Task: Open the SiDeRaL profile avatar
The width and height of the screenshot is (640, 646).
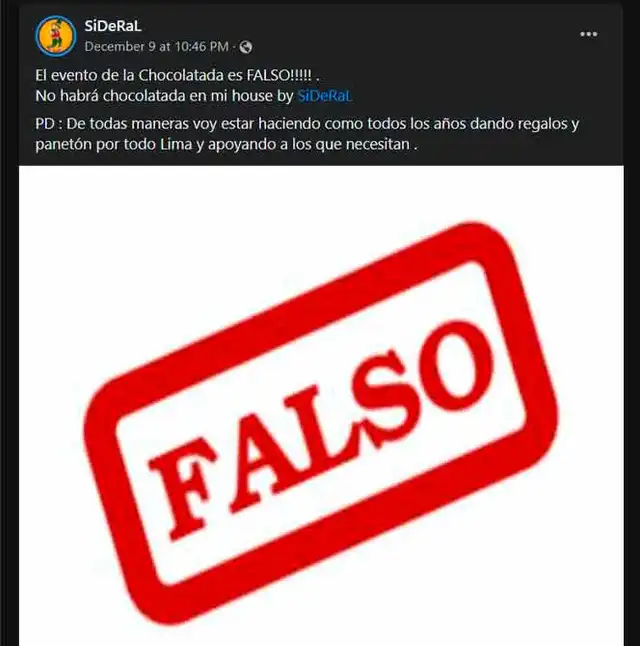Action: point(56,36)
